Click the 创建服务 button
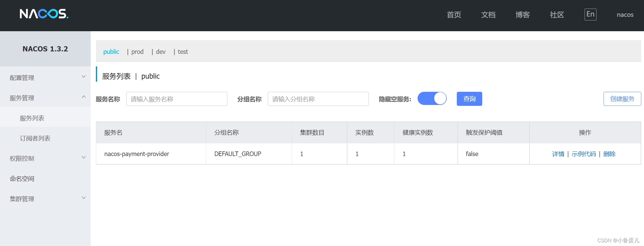 pos(622,99)
